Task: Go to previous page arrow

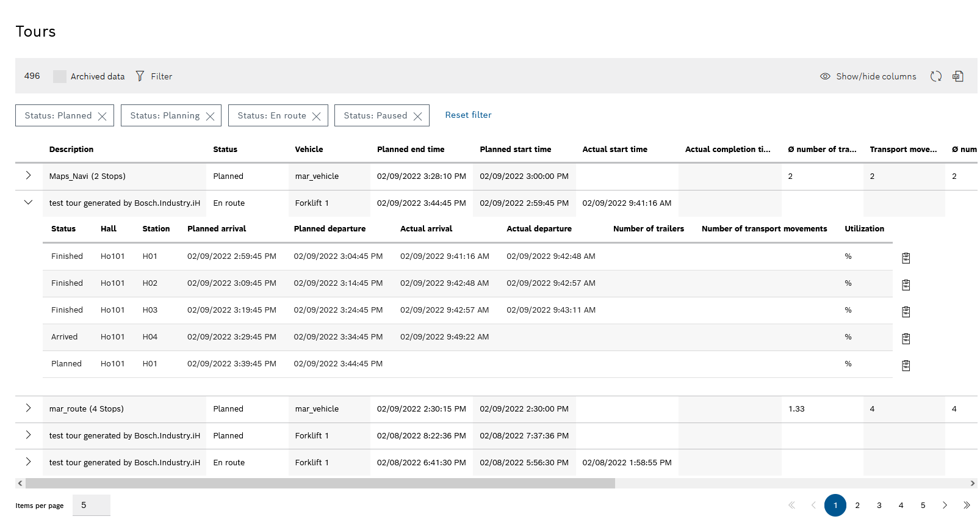Action: [813, 505]
